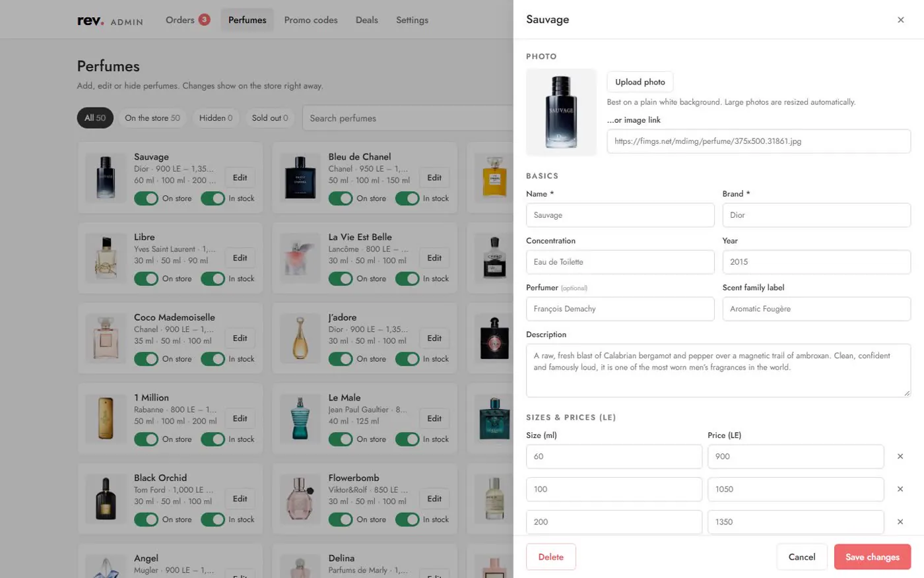Toggle On store for Sauvage card

pyautogui.click(x=146, y=199)
